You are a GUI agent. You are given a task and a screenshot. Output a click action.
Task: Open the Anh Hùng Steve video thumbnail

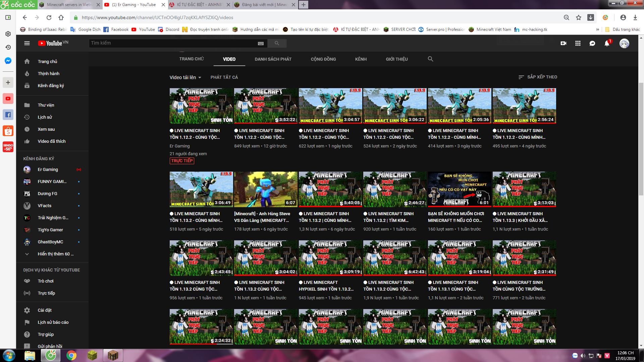click(x=265, y=189)
